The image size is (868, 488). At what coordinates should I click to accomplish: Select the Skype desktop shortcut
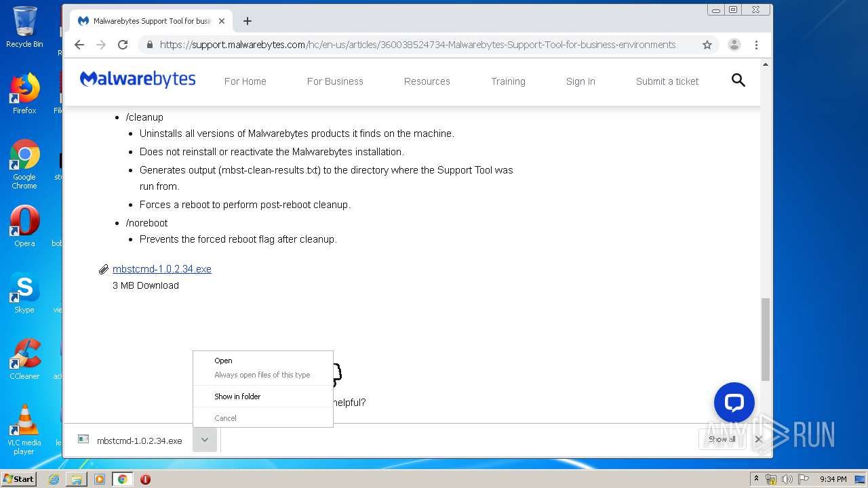[x=24, y=293]
